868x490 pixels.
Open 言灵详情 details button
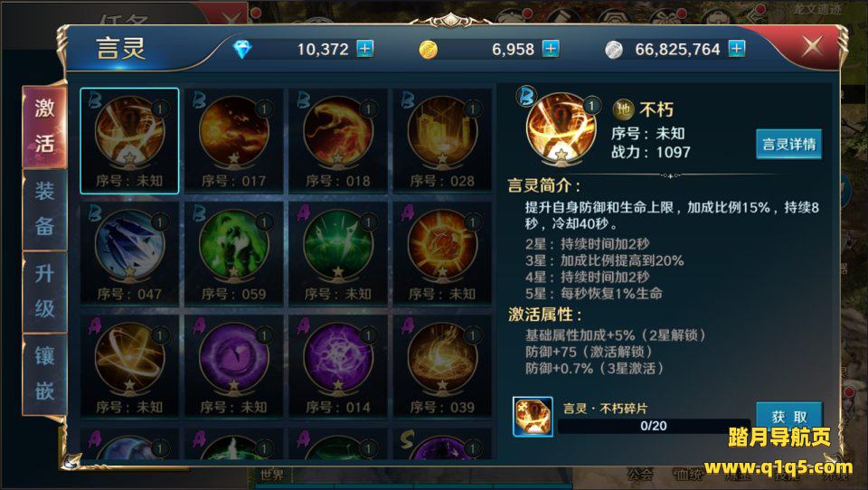(x=788, y=145)
